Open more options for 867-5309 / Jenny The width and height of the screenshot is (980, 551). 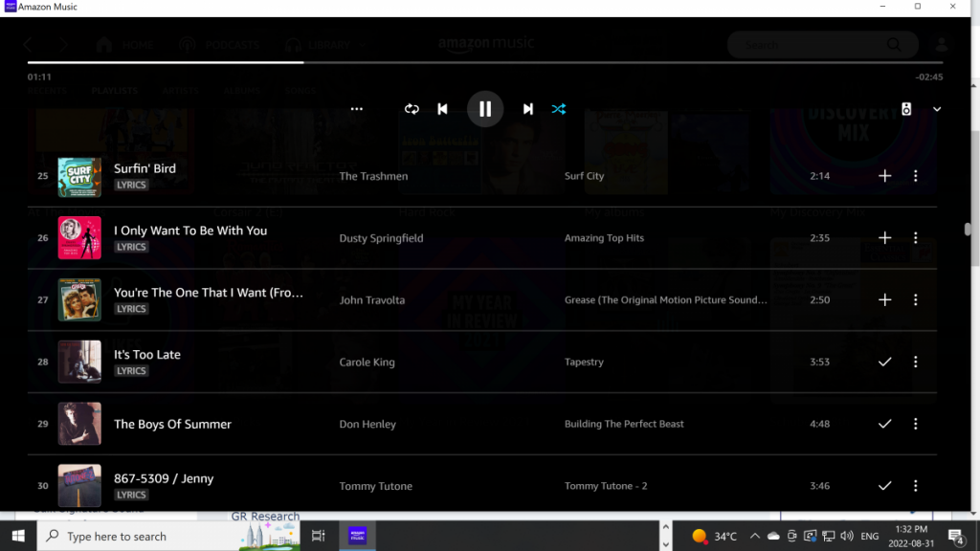tap(916, 485)
